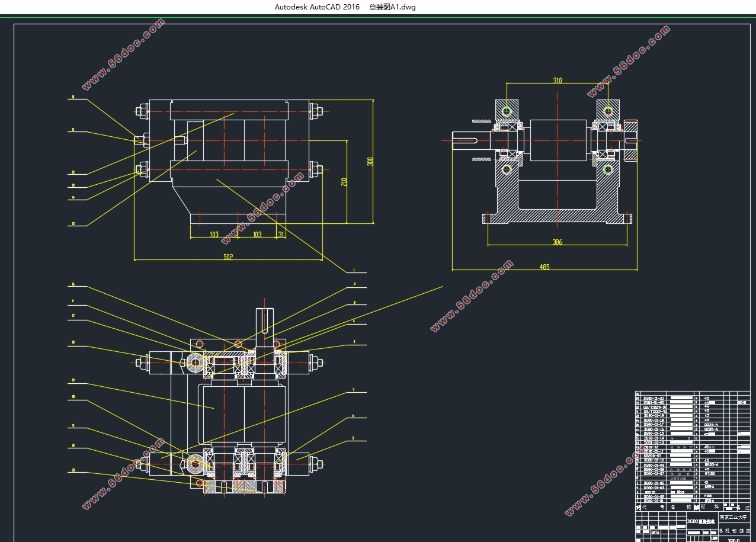Click the 总装图A1.dwg file name in title
The height and width of the screenshot is (542, 756).
[392, 7]
